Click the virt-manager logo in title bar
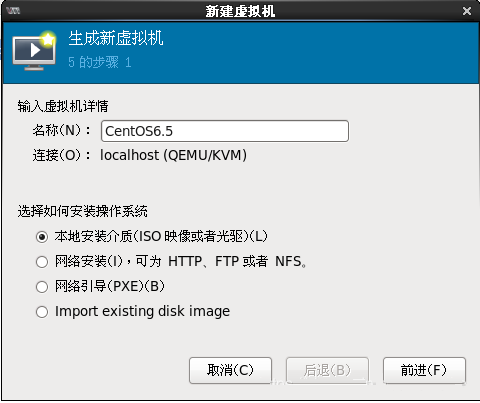Image resolution: width=480 pixels, height=403 pixels. point(13,11)
